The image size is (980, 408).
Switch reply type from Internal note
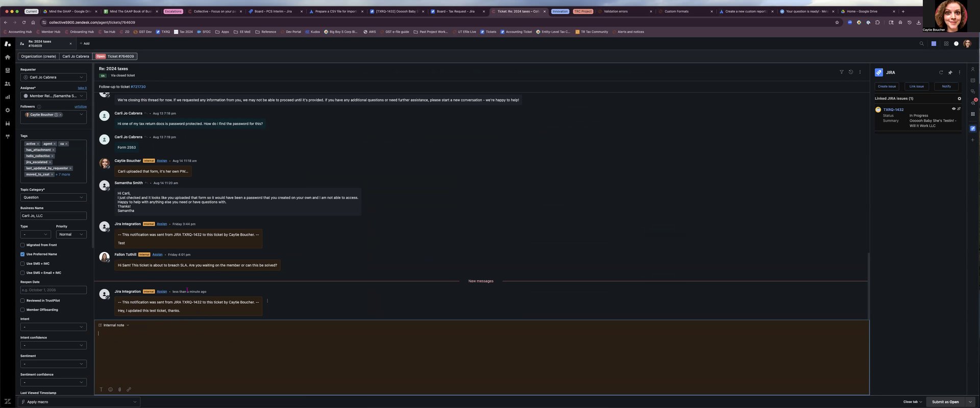coord(114,325)
